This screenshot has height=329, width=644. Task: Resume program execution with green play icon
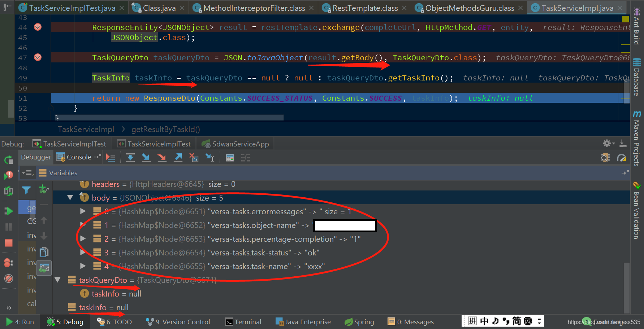[x=9, y=211]
